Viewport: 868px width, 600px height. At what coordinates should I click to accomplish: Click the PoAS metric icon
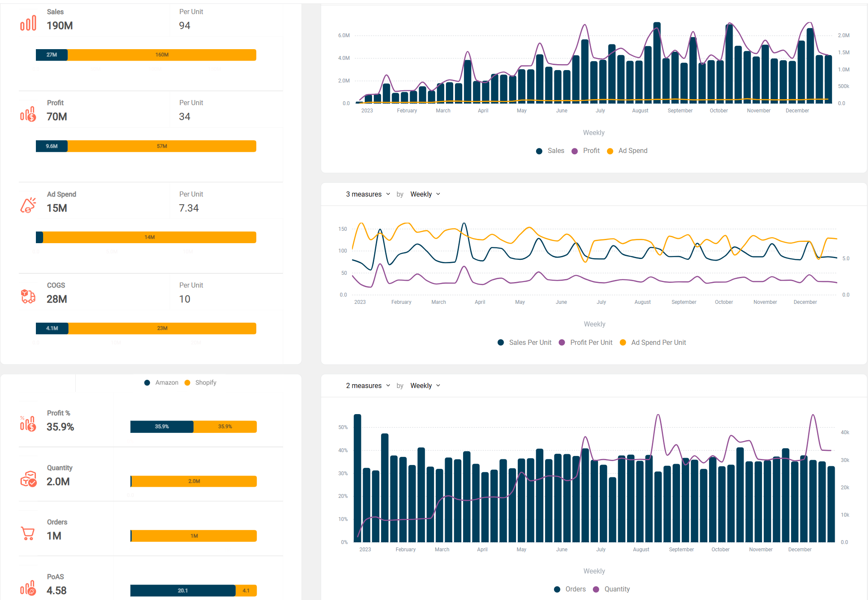[x=28, y=588]
